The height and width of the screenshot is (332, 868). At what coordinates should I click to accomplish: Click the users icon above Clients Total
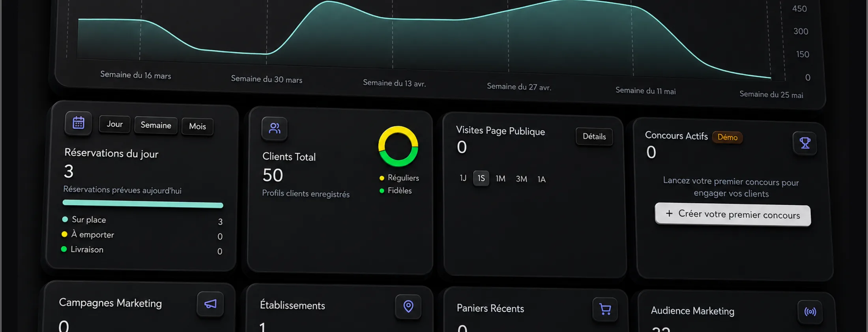(274, 128)
